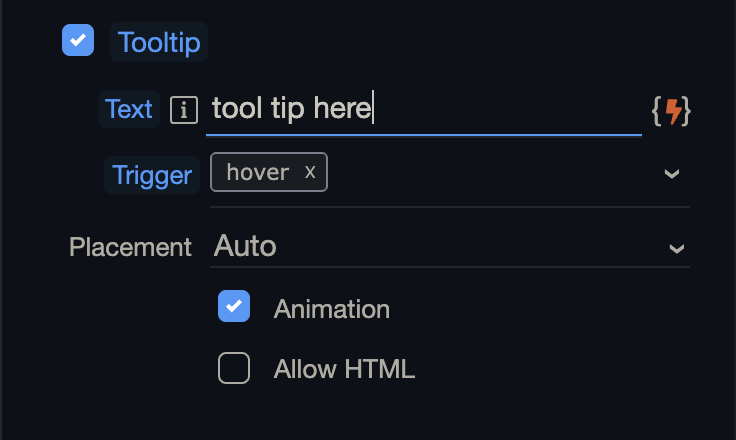Click the word 'tool' in text field

tap(232, 109)
